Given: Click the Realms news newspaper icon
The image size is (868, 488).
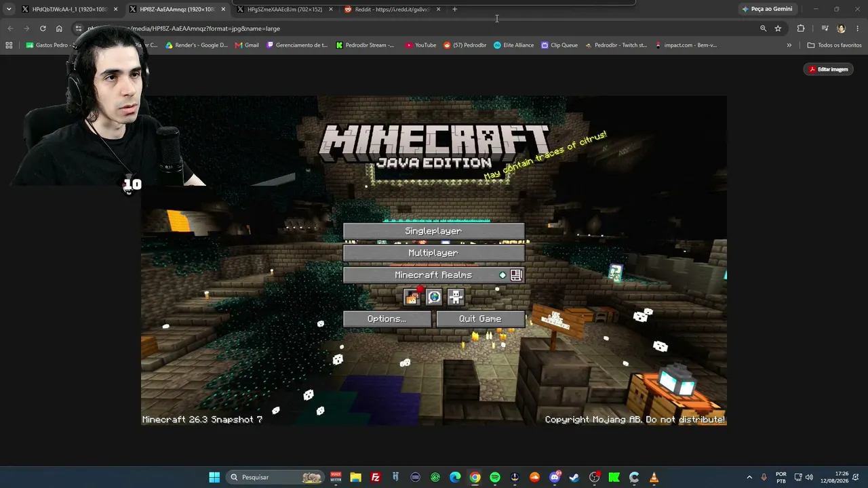Looking at the screenshot, I should [516, 275].
